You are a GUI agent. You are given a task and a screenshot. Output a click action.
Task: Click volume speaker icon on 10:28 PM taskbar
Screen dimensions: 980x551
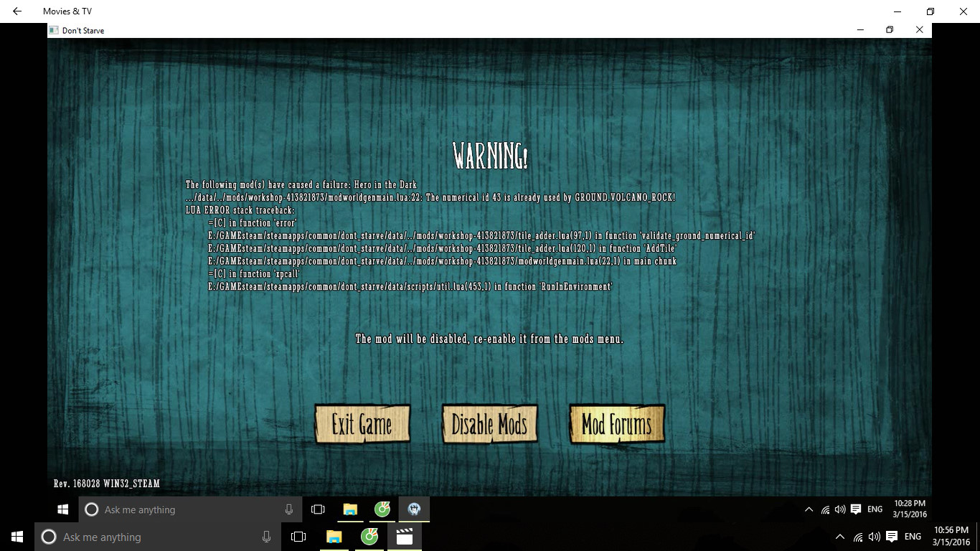coord(840,509)
